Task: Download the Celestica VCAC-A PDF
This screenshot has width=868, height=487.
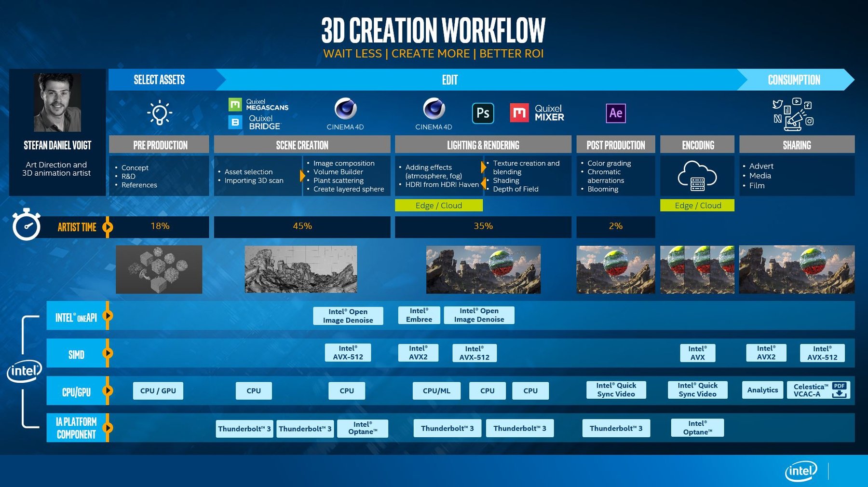Action: (x=817, y=390)
